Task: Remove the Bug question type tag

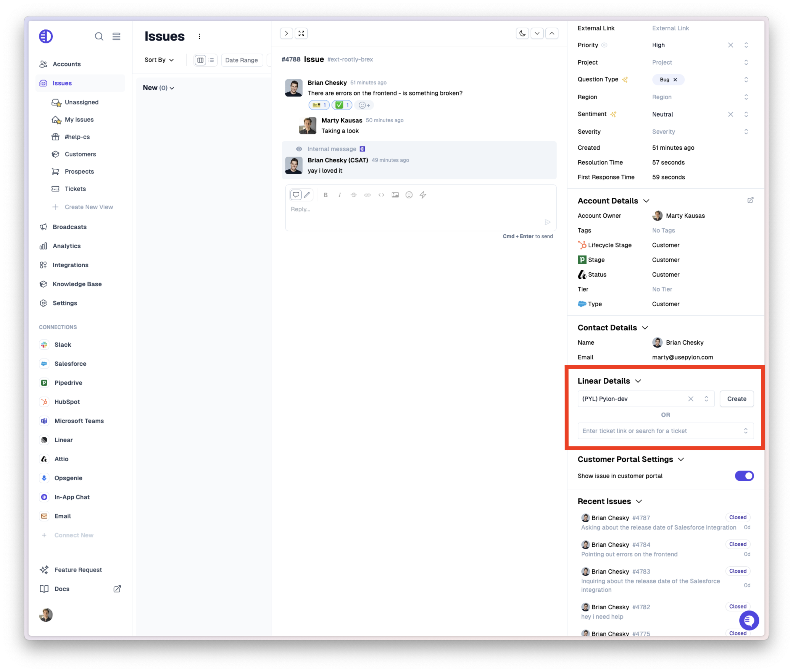Action: [x=675, y=80]
